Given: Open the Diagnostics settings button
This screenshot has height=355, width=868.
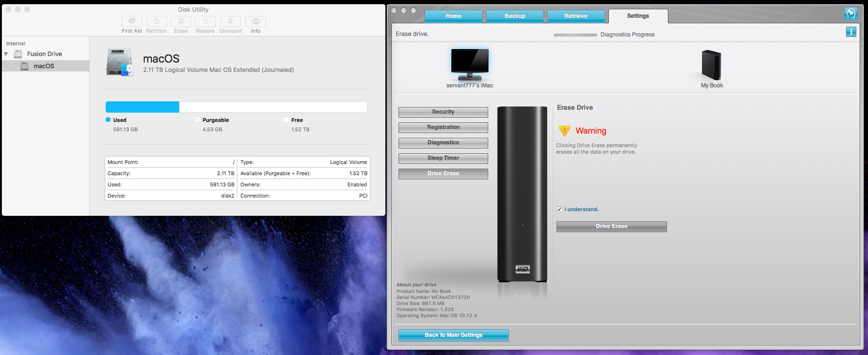Looking at the screenshot, I should point(443,143).
